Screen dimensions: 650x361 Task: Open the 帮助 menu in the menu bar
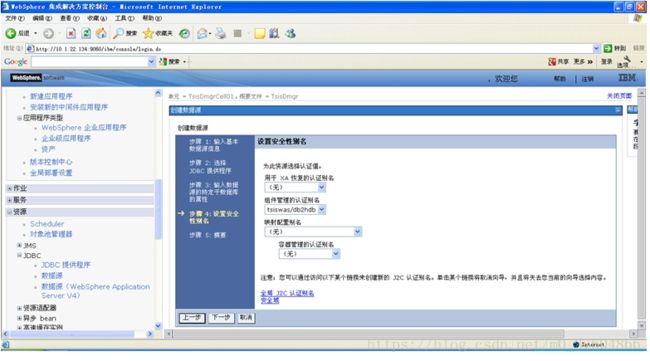pyautogui.click(x=152, y=18)
